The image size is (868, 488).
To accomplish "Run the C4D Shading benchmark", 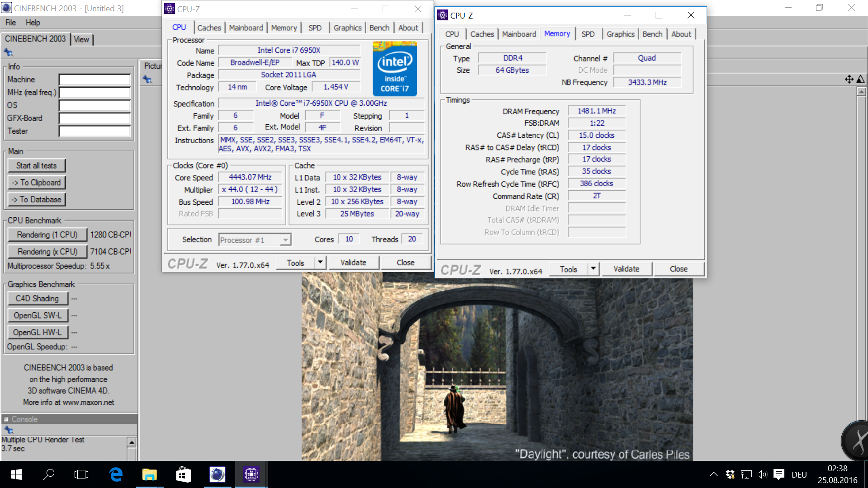I will click(38, 298).
